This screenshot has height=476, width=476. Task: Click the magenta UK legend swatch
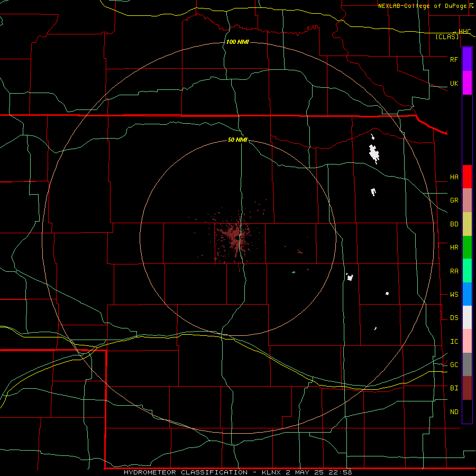click(467, 83)
